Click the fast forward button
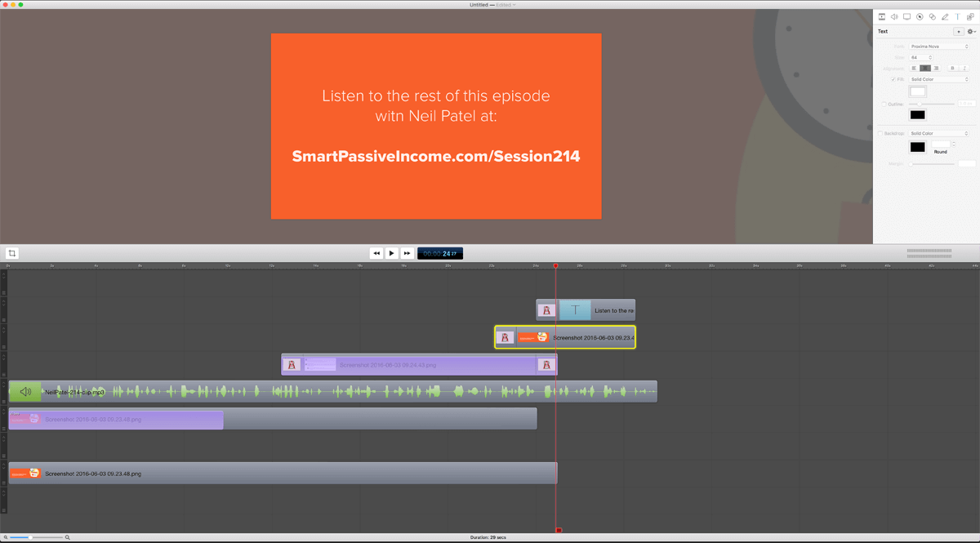The width and height of the screenshot is (980, 543). pyautogui.click(x=407, y=253)
